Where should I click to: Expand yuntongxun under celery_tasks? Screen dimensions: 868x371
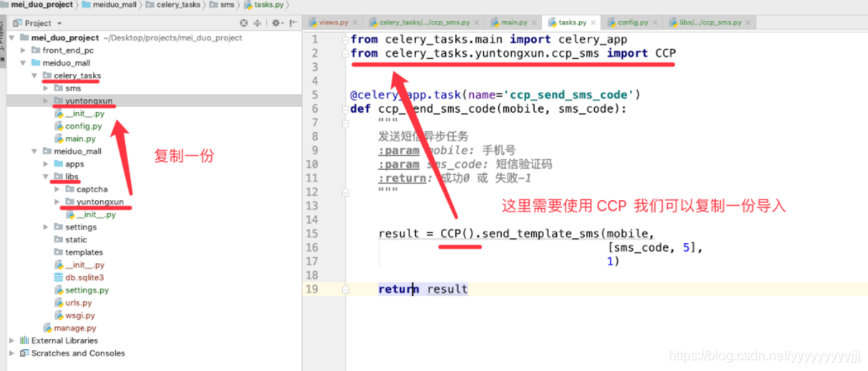tap(45, 101)
